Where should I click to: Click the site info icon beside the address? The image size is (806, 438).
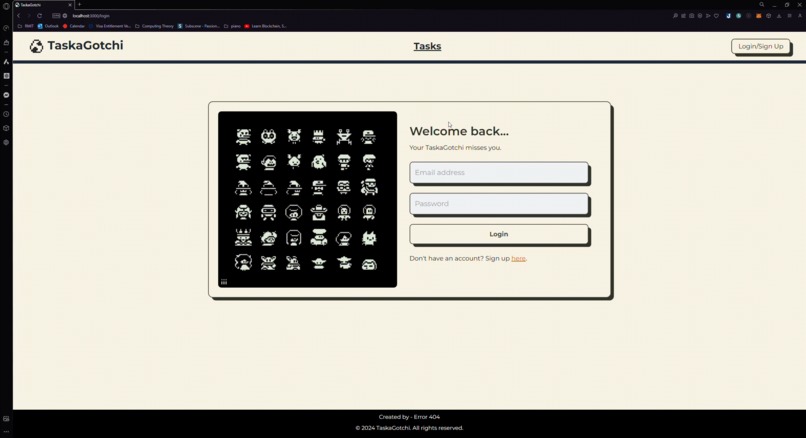coord(65,16)
